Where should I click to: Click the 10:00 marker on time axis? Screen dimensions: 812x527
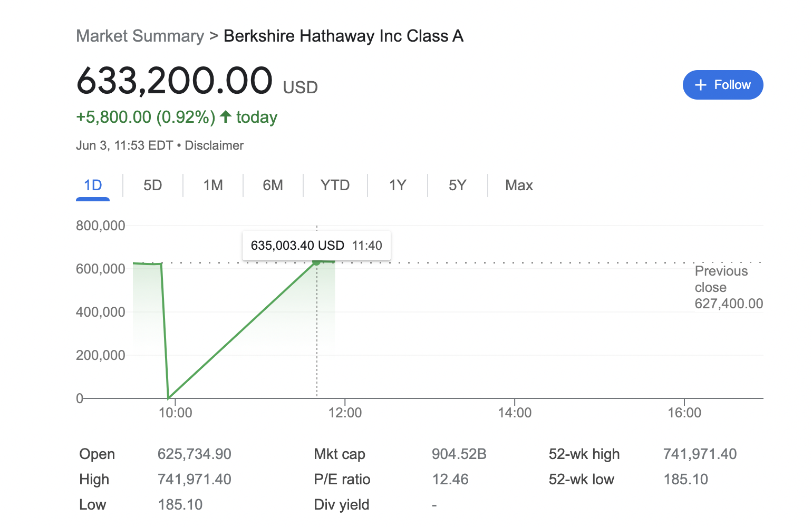(176, 412)
